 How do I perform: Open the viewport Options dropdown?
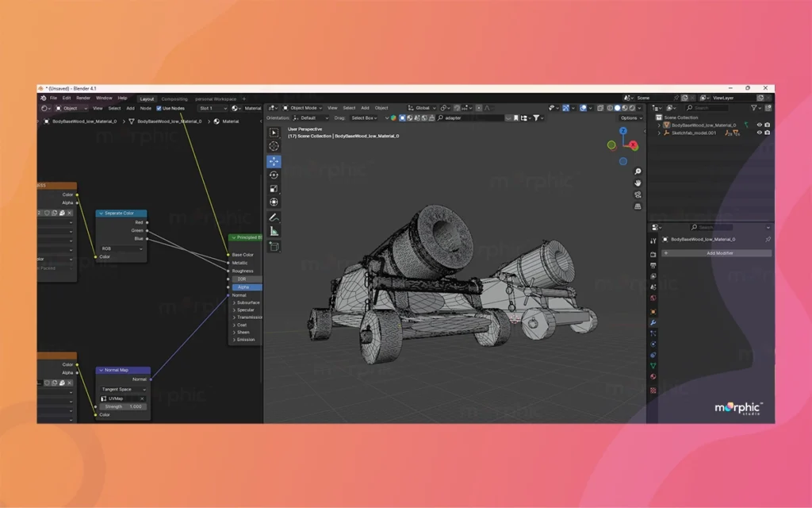point(631,118)
